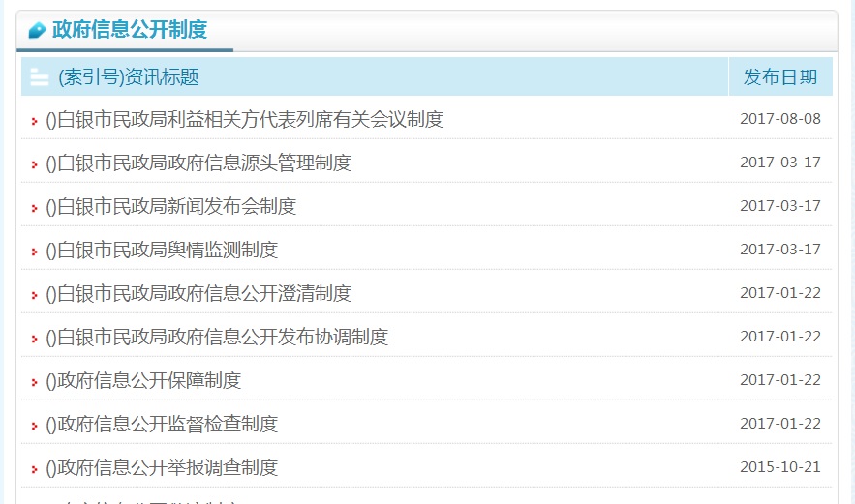The width and height of the screenshot is (855, 504).
Task: Click red arrow bullet before 利益相关方代表列席有关会议制度
Action: click(x=35, y=121)
